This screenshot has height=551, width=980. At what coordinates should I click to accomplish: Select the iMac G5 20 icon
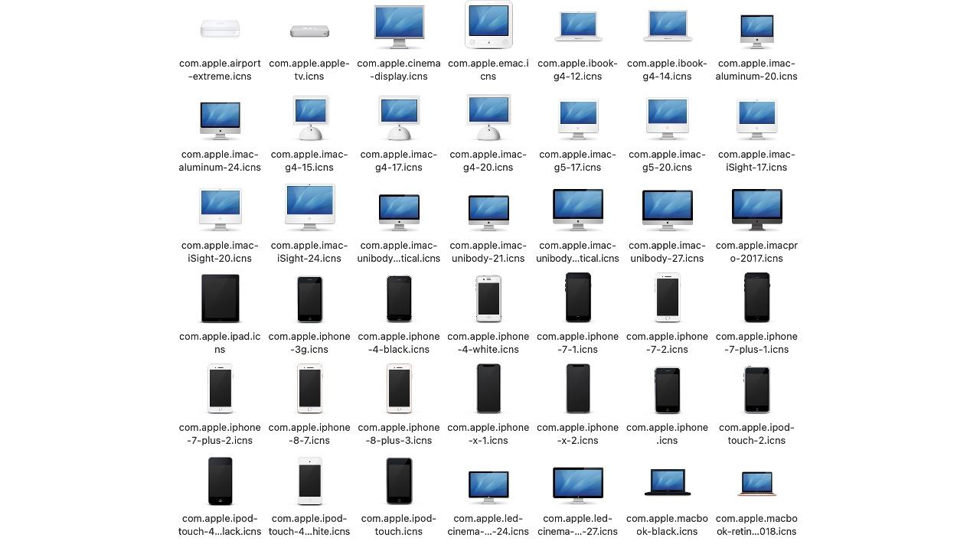click(668, 119)
